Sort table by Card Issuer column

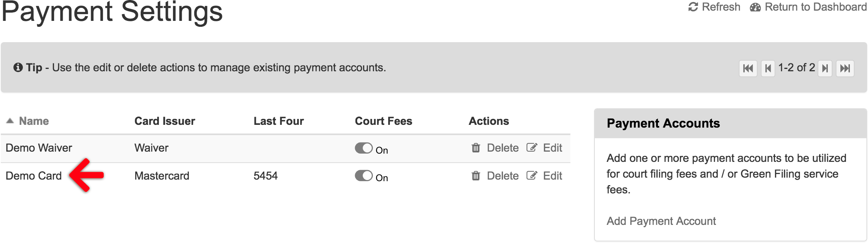(165, 121)
